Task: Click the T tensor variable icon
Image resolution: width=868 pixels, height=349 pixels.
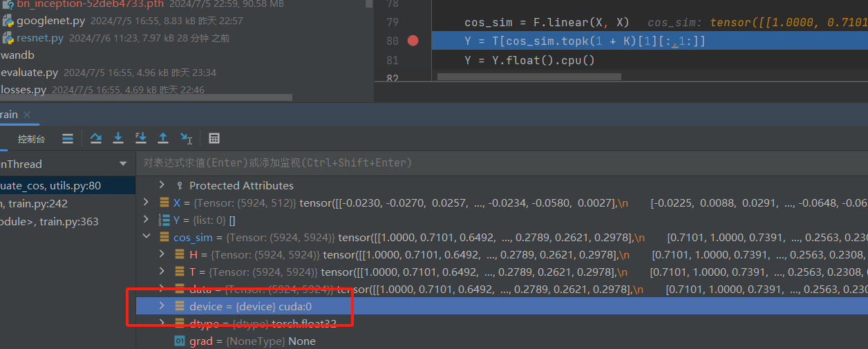Action: [180, 272]
